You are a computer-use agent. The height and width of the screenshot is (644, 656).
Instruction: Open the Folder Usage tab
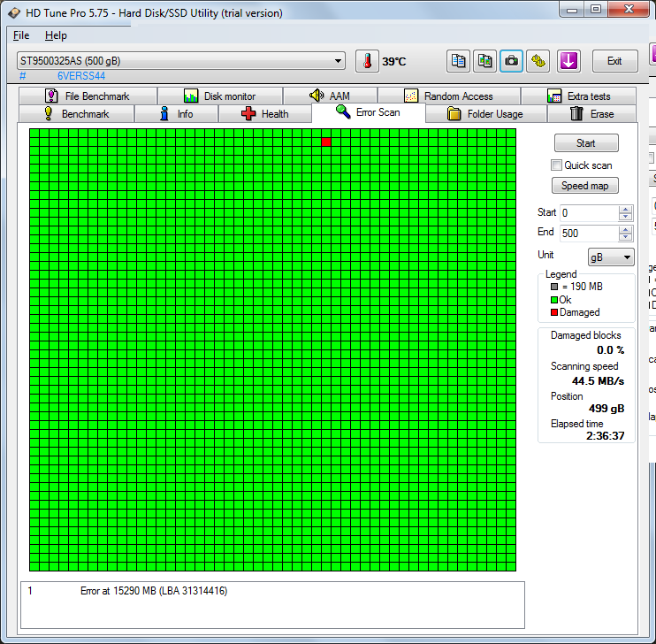486,114
